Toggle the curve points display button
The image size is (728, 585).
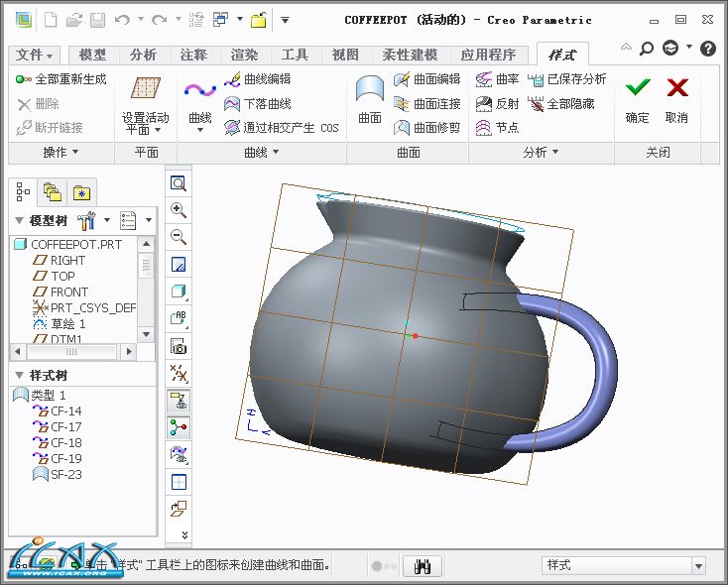click(x=179, y=427)
